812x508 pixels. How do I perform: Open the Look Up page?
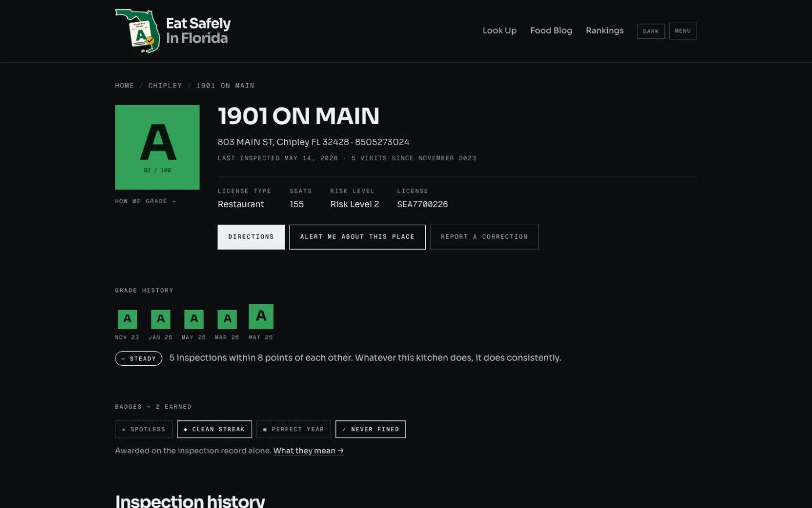(x=499, y=31)
